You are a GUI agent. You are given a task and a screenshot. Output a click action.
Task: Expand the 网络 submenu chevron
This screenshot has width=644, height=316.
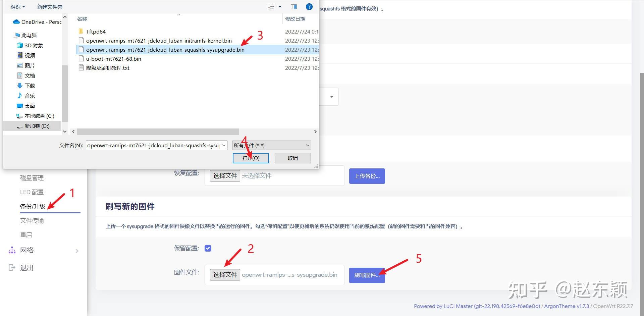tap(77, 251)
